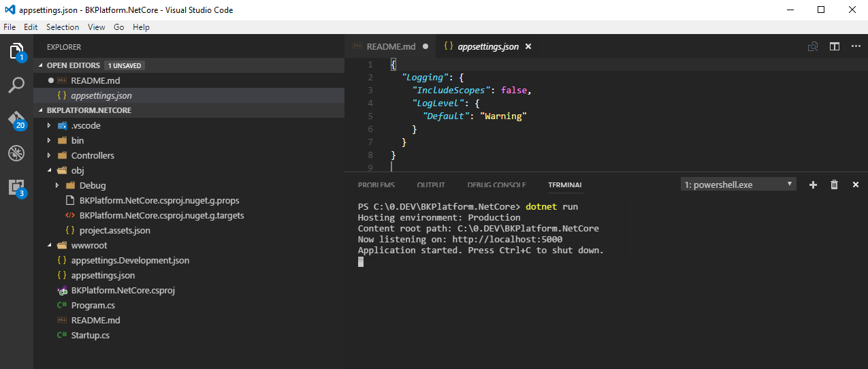Open the Selection menu
Image resolution: width=868 pixels, height=369 pixels.
click(63, 27)
